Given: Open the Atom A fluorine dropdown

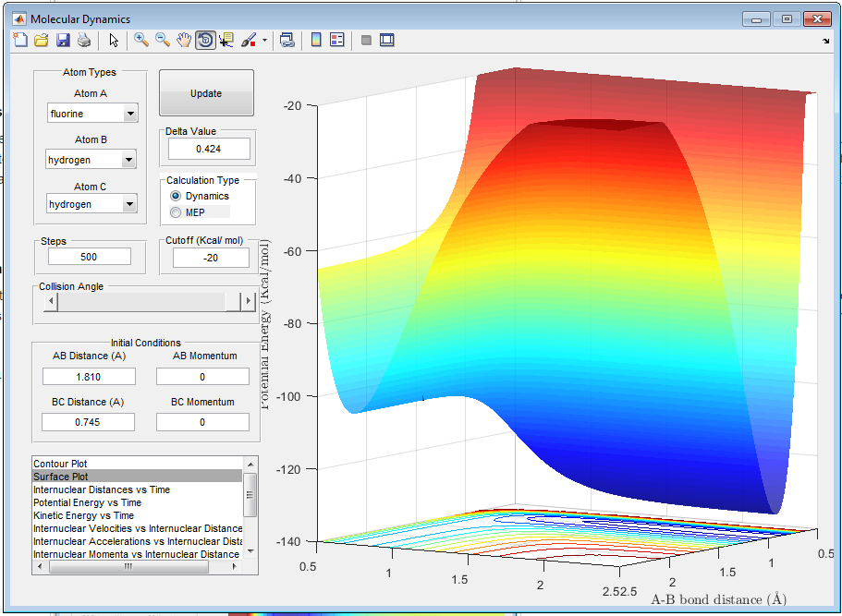Looking at the screenshot, I should tap(129, 114).
